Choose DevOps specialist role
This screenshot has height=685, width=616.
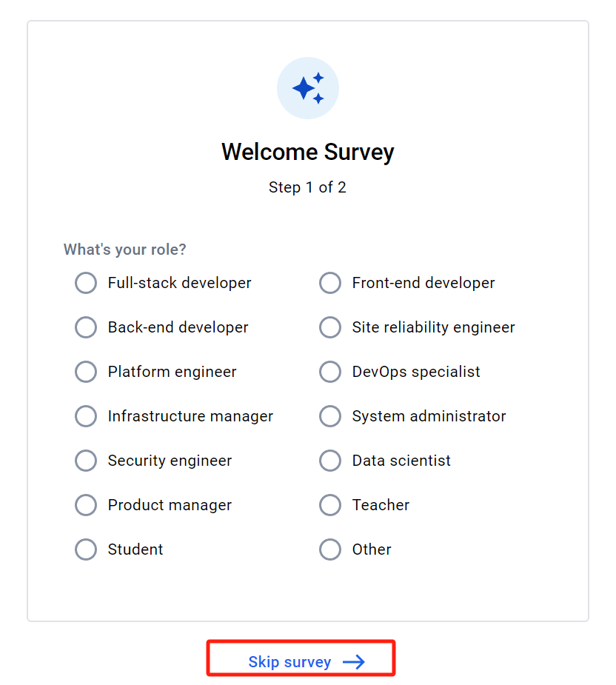click(x=330, y=372)
